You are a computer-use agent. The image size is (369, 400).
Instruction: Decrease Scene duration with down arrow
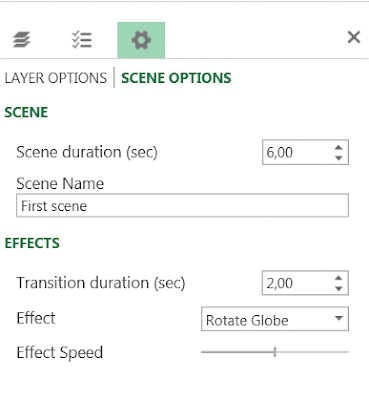click(339, 158)
